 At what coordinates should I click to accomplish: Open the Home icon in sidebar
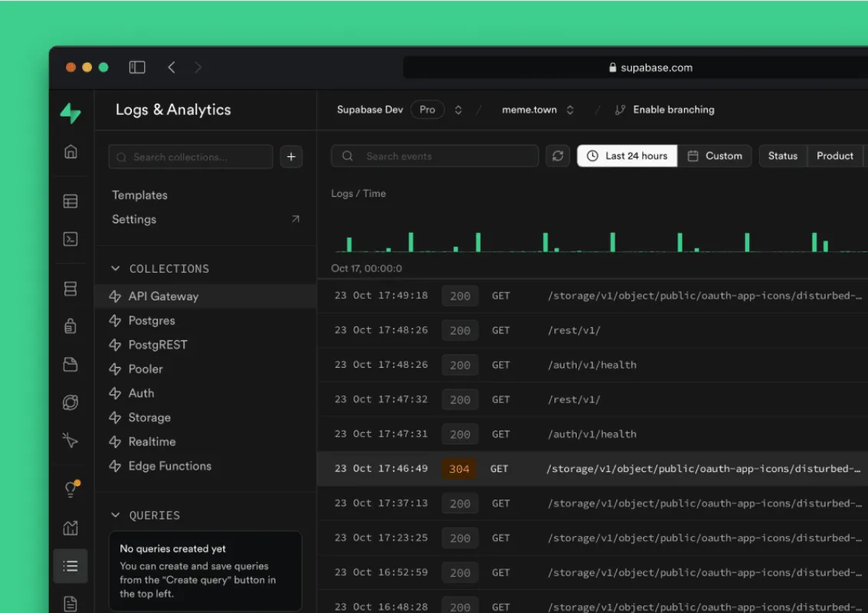coord(71,152)
